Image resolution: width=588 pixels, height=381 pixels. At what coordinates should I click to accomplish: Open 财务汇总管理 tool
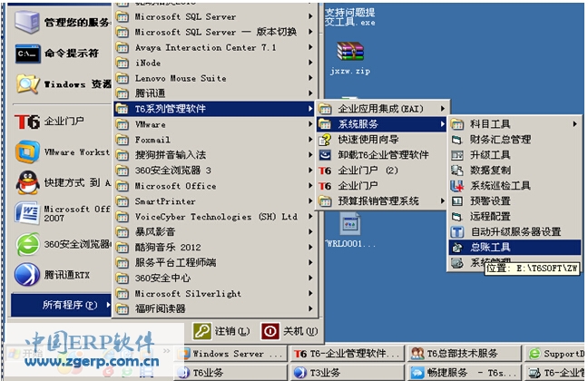tap(514, 140)
